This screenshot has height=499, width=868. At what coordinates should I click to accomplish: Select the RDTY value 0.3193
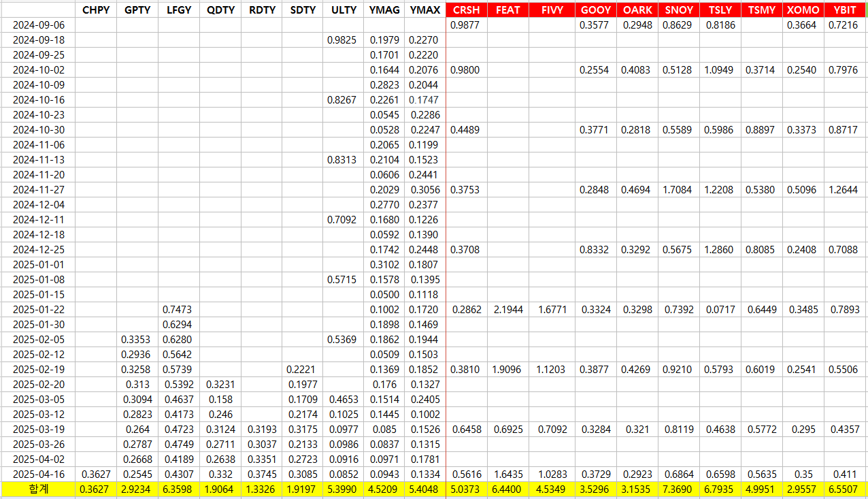(263, 429)
